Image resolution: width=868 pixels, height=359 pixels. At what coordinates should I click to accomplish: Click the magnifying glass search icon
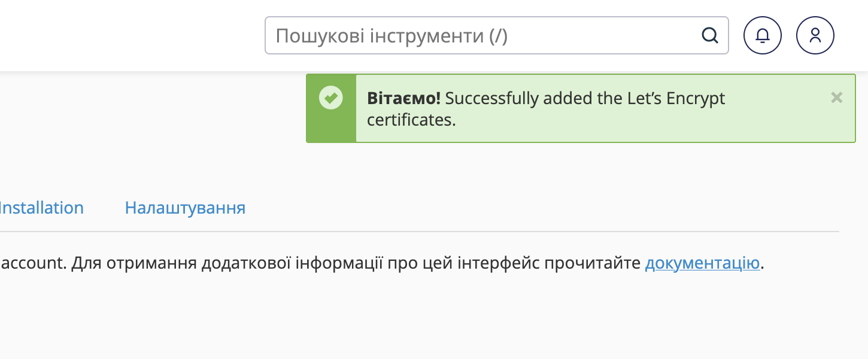tap(710, 35)
